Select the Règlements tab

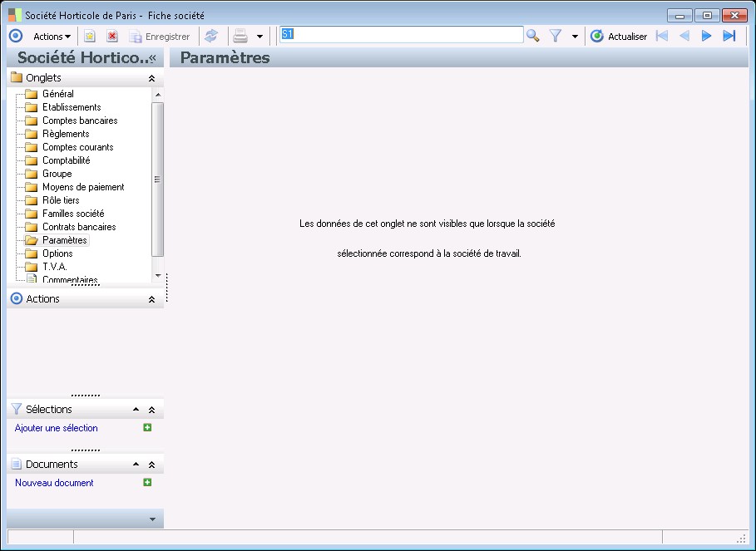(66, 134)
